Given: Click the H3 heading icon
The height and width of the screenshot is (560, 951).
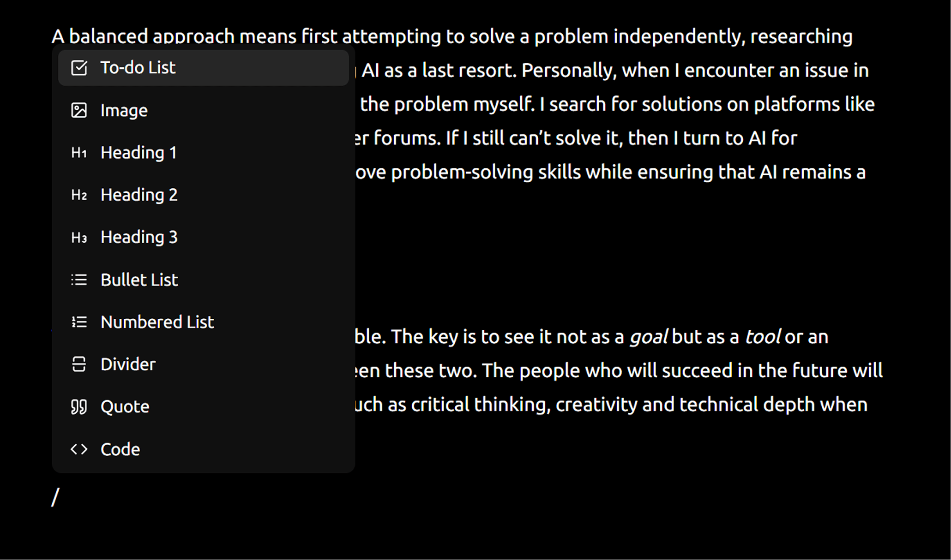Looking at the screenshot, I should tap(79, 238).
